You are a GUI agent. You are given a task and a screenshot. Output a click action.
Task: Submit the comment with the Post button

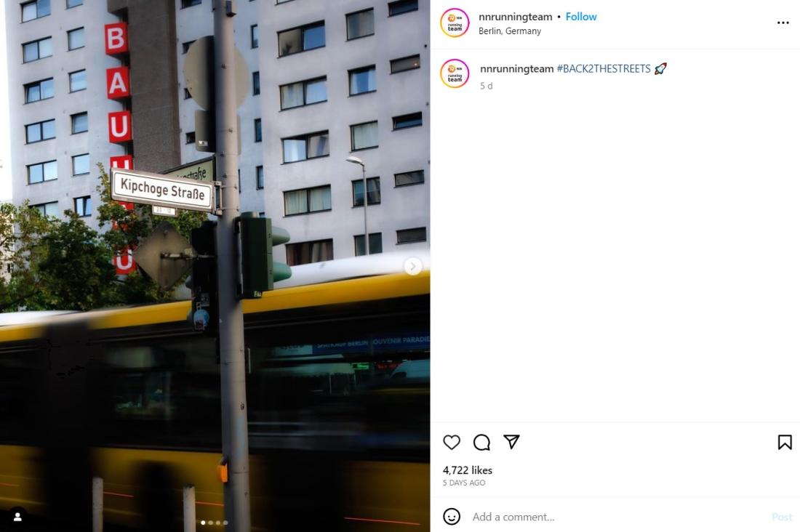pos(782,517)
